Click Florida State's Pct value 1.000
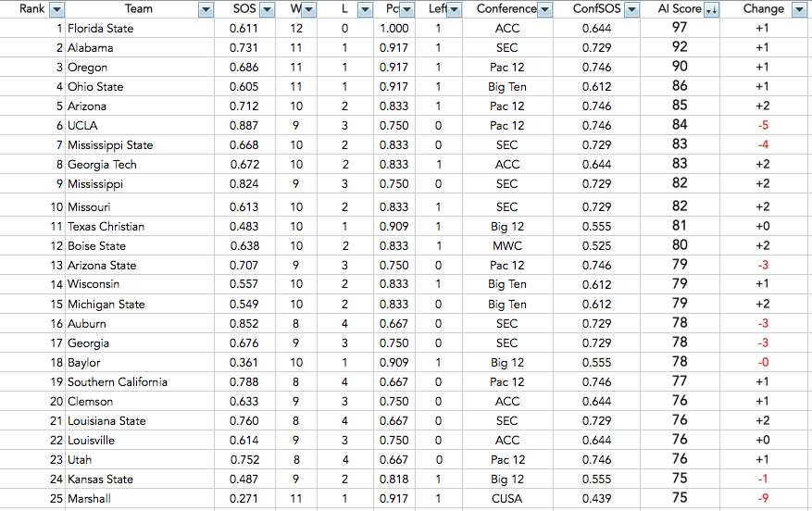This screenshot has height=511, width=812. 394,29
